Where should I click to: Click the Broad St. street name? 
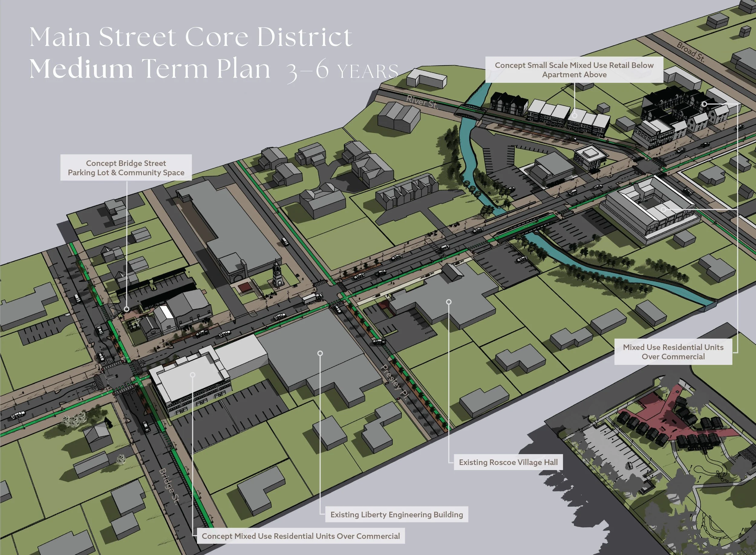pos(690,52)
